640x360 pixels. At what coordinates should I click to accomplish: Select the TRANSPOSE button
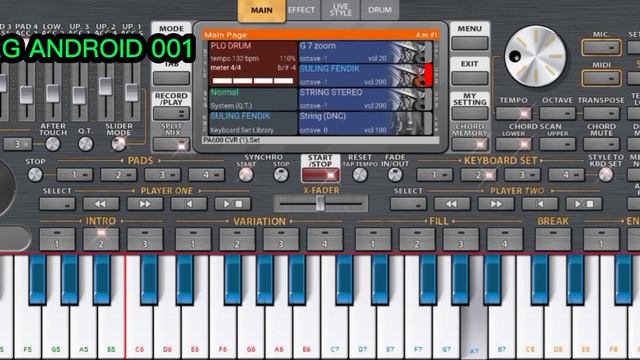tap(601, 113)
